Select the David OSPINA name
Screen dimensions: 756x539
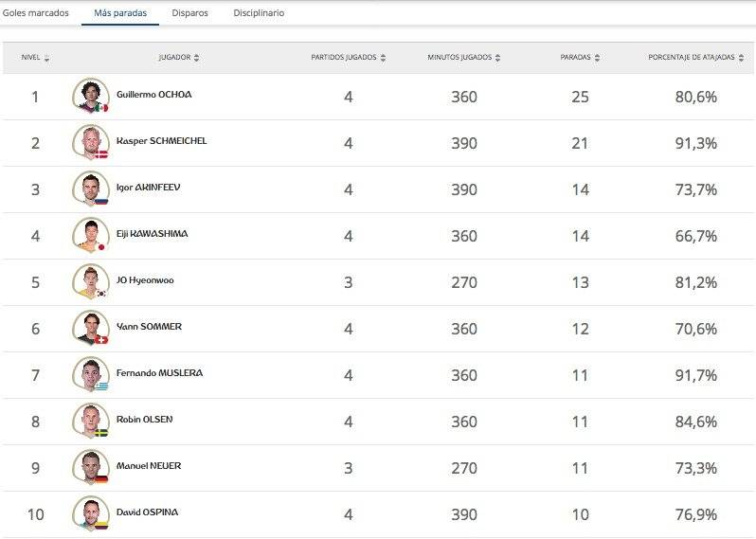(x=147, y=512)
